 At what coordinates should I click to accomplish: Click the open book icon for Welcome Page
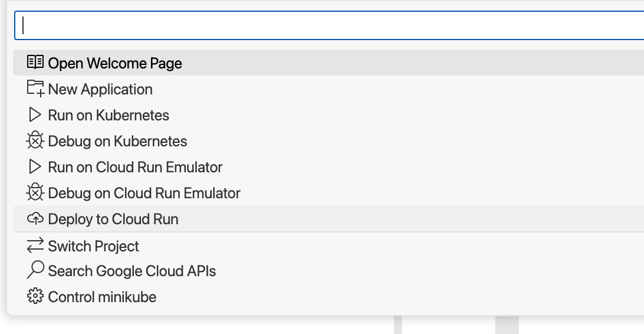[35, 62]
